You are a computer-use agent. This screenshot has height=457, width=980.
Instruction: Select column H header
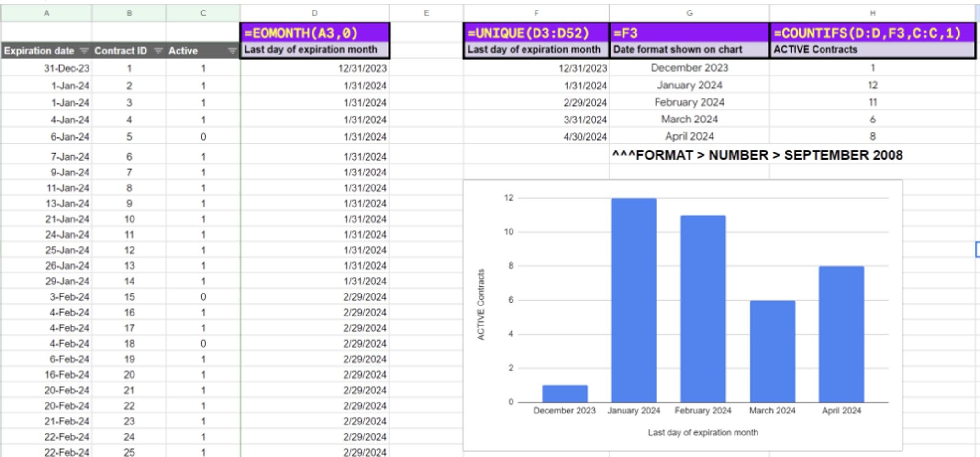click(x=872, y=13)
